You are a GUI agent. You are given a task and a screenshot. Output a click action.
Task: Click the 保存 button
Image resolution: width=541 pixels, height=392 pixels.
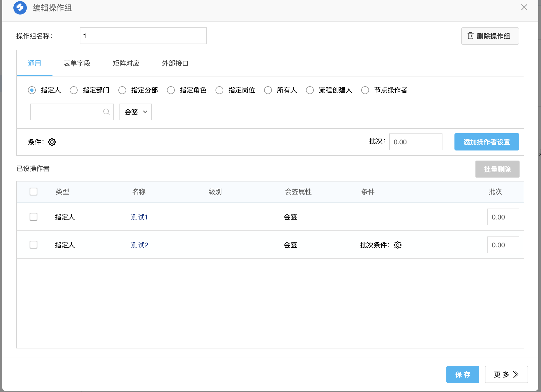click(463, 374)
